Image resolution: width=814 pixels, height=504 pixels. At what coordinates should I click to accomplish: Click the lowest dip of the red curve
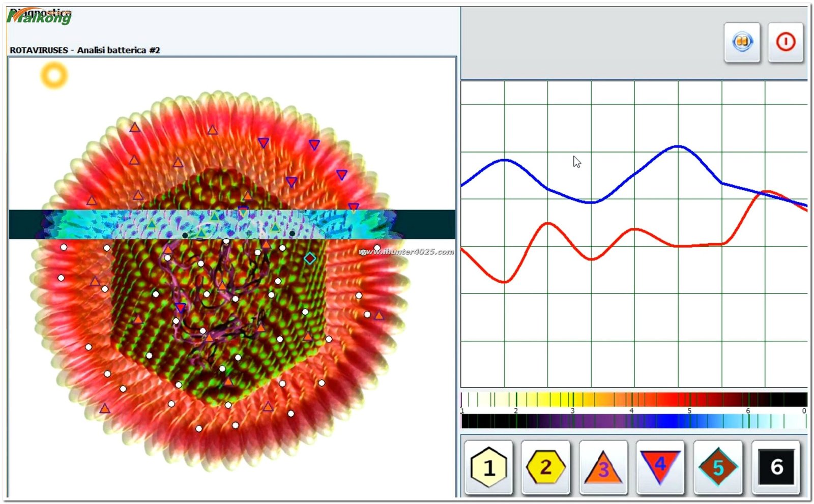(x=504, y=281)
